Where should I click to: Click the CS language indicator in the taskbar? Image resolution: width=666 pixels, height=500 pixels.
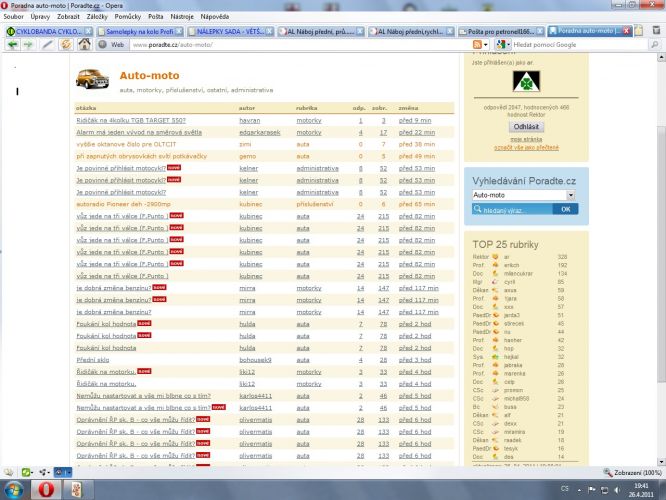(x=564, y=489)
